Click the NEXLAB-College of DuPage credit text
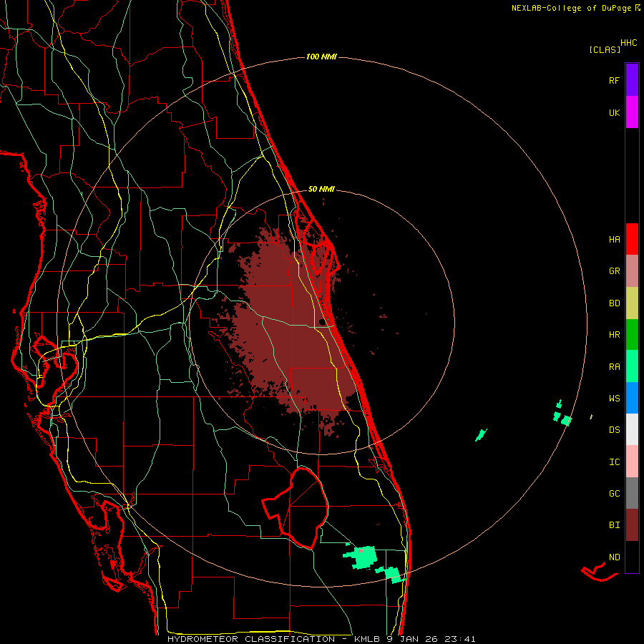Viewport: 644px width, 644px height. [571, 8]
